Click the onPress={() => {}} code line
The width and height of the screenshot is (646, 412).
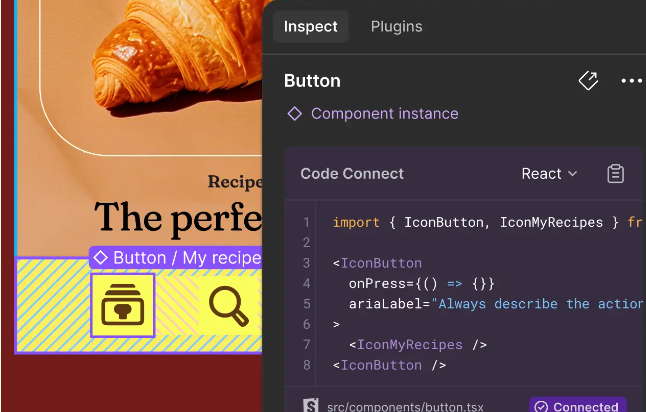point(421,283)
